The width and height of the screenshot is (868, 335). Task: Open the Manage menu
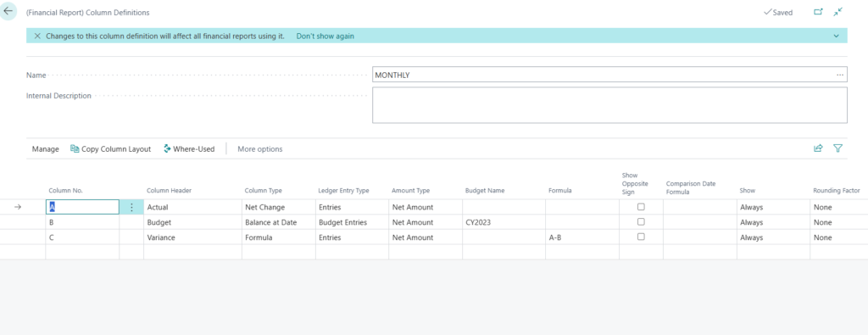point(46,149)
